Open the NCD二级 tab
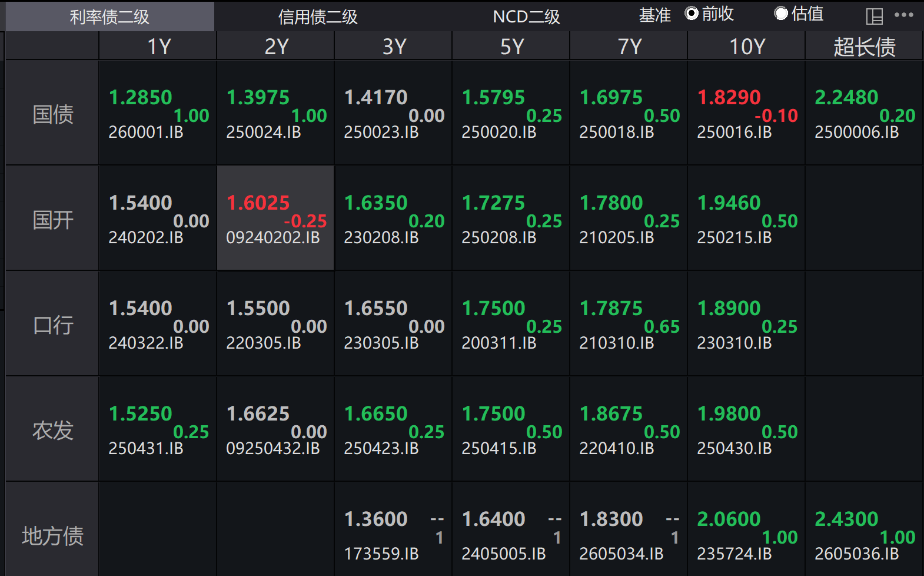 [x=526, y=16]
